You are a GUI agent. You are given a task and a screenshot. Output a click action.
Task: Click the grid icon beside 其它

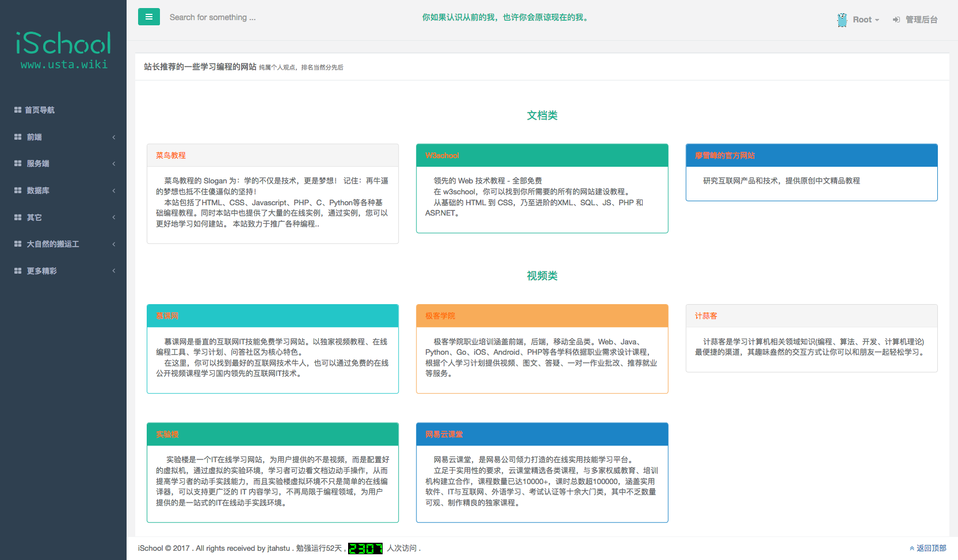coord(18,217)
